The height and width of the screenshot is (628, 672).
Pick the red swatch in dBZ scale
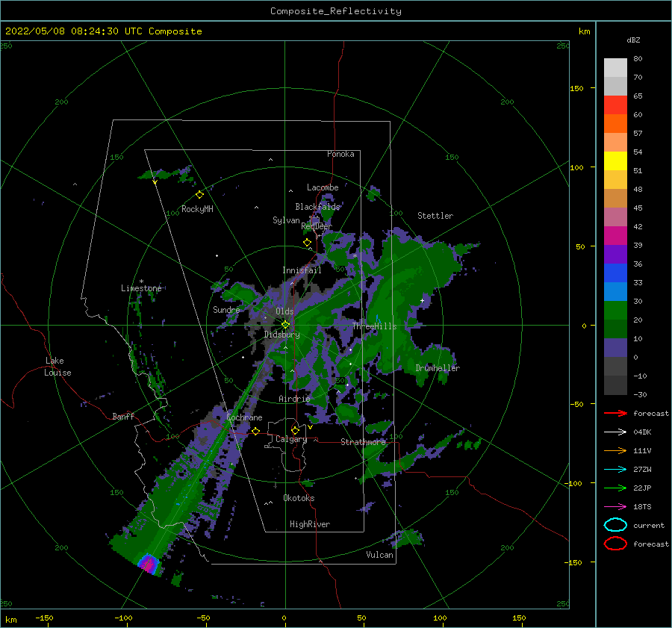click(615, 105)
